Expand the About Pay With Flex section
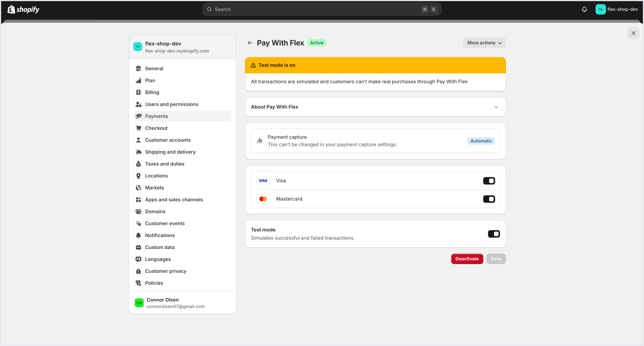 pyautogui.click(x=375, y=107)
